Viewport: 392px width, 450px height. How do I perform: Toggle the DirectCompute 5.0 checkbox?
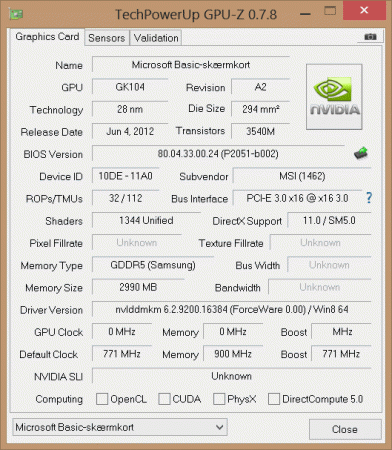(x=274, y=399)
